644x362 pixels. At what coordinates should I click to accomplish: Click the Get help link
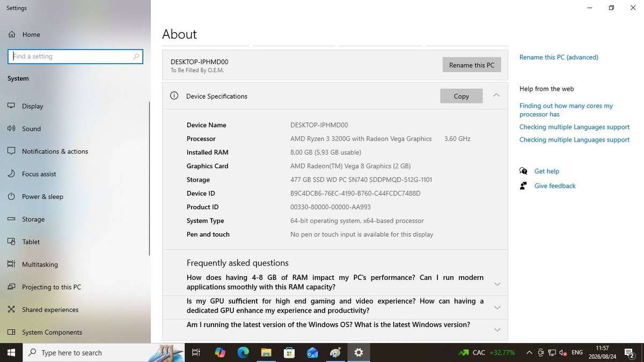pos(547,171)
